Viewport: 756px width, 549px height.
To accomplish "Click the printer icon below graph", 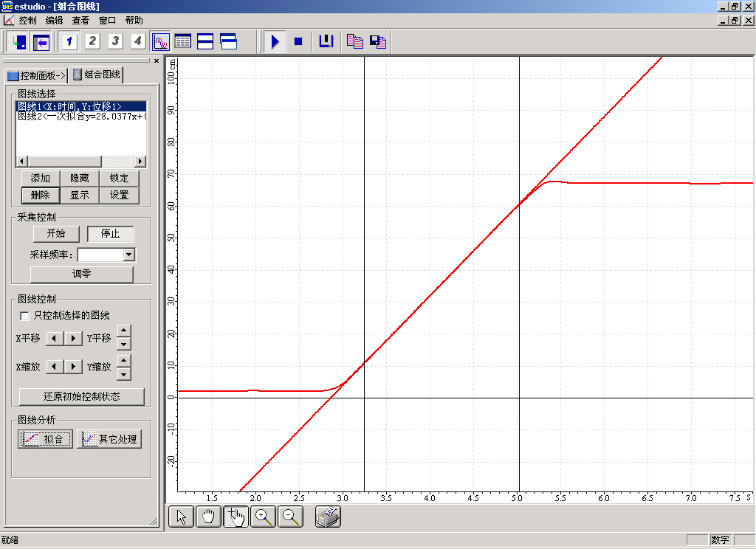I will [328, 517].
